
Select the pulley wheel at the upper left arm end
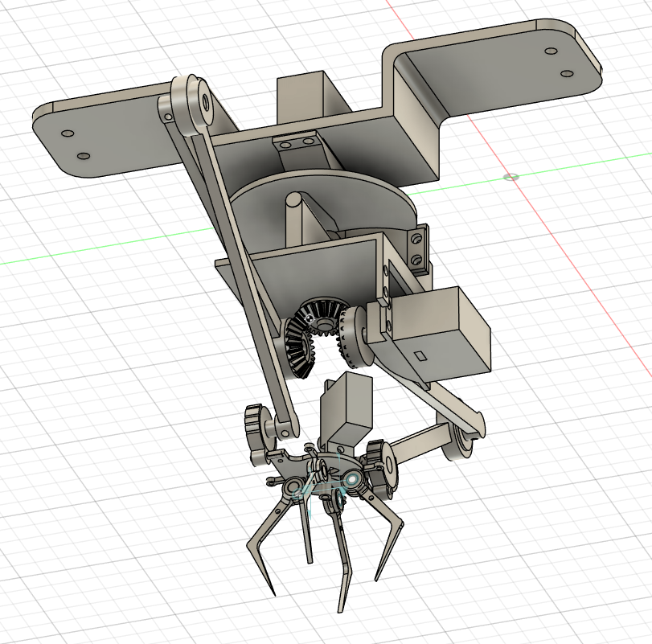pyautogui.click(x=193, y=104)
